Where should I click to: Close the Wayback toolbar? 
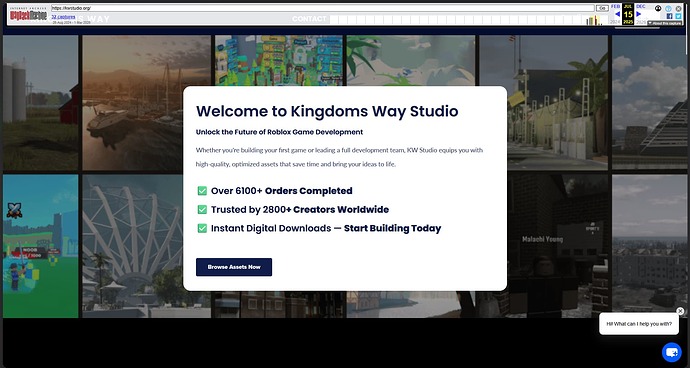[x=678, y=8]
